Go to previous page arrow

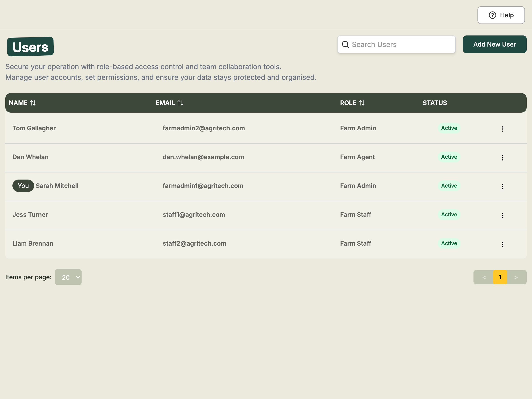[484, 277]
